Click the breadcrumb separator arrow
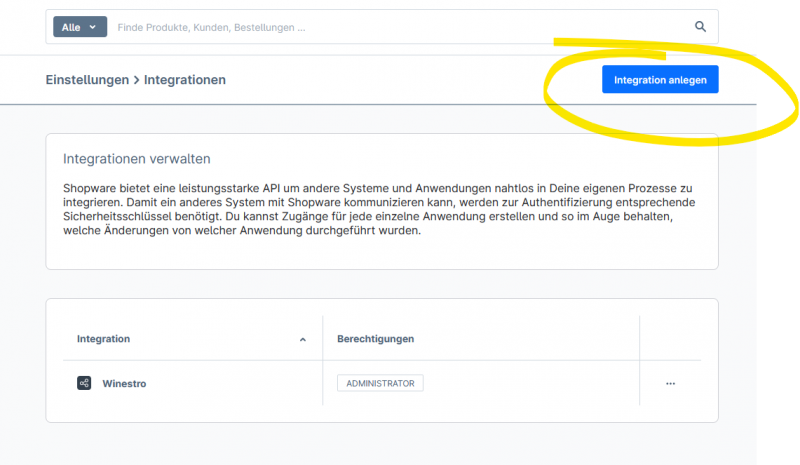800x465 pixels. pyautogui.click(x=136, y=79)
